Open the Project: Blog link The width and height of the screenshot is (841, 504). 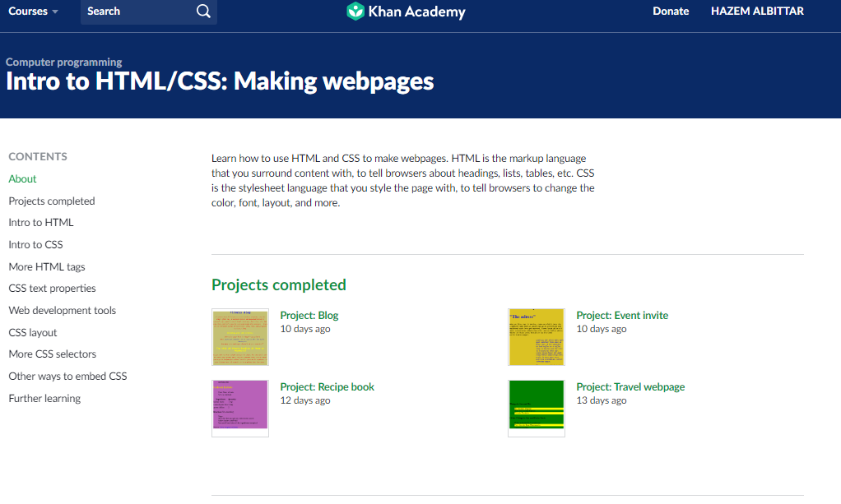pos(309,315)
